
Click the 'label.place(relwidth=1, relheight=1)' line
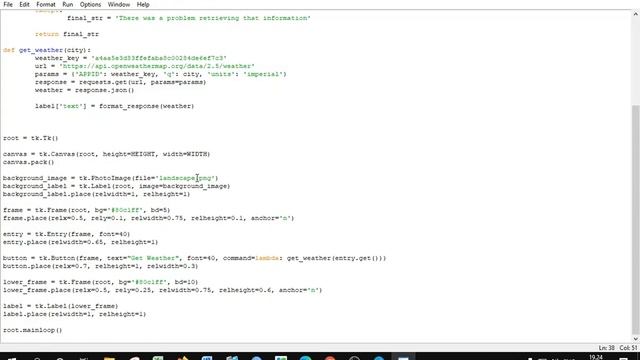[75, 314]
